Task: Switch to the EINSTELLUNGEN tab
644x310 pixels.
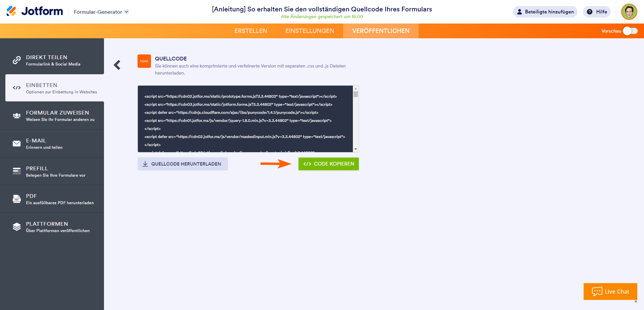Action: tap(310, 31)
